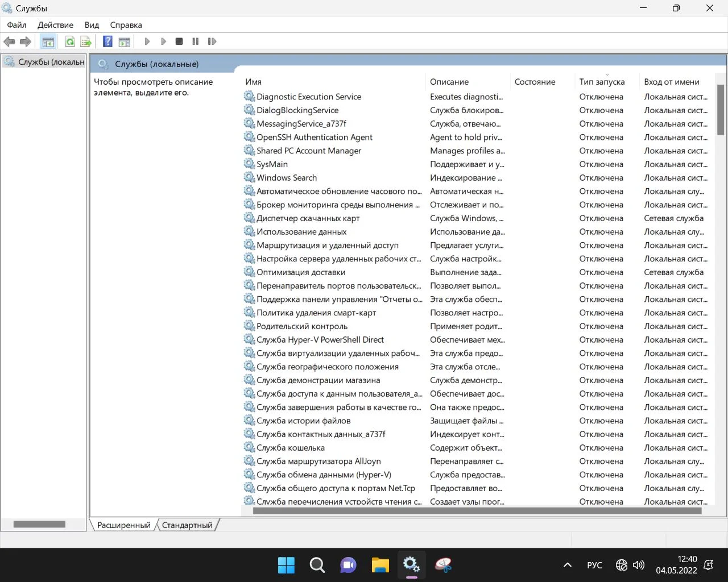Toggle the console tree show/hide toolbar icon

pyautogui.click(x=48, y=41)
